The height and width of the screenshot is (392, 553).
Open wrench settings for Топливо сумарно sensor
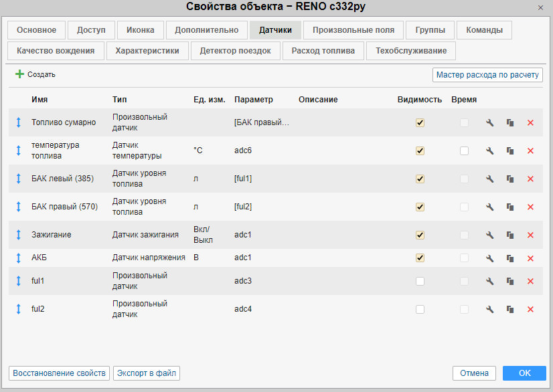click(x=489, y=123)
